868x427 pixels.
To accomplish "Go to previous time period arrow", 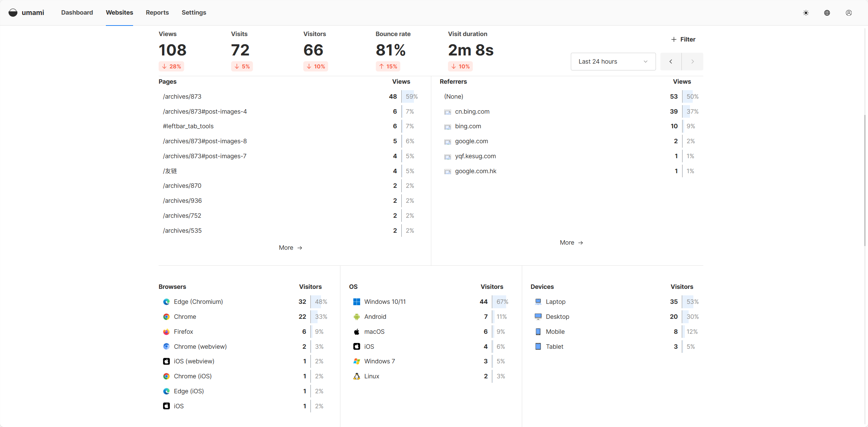I will 671,62.
